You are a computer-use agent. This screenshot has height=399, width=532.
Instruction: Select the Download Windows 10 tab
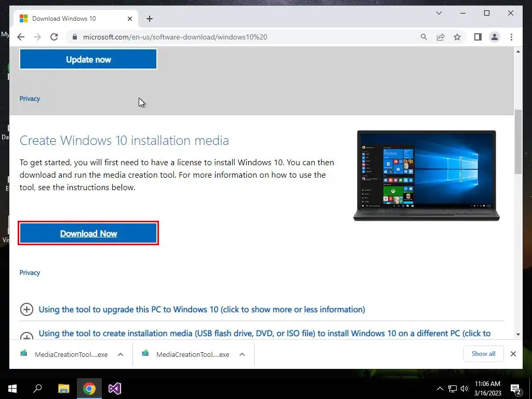pyautogui.click(x=76, y=19)
